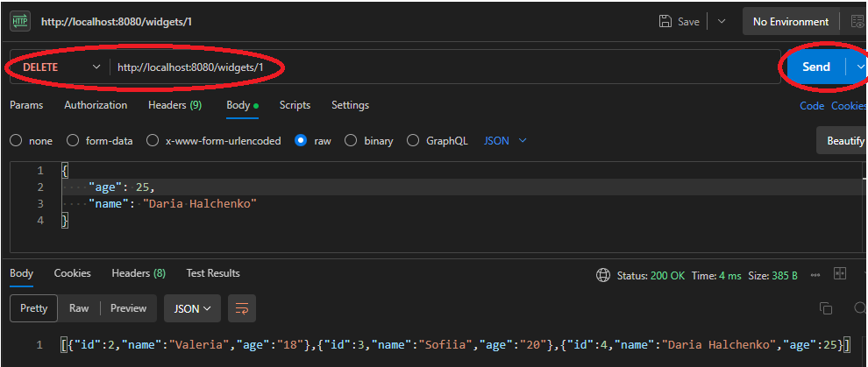This screenshot has height=367, width=868.
Task: Select the GraphQL body option
Action: click(413, 141)
